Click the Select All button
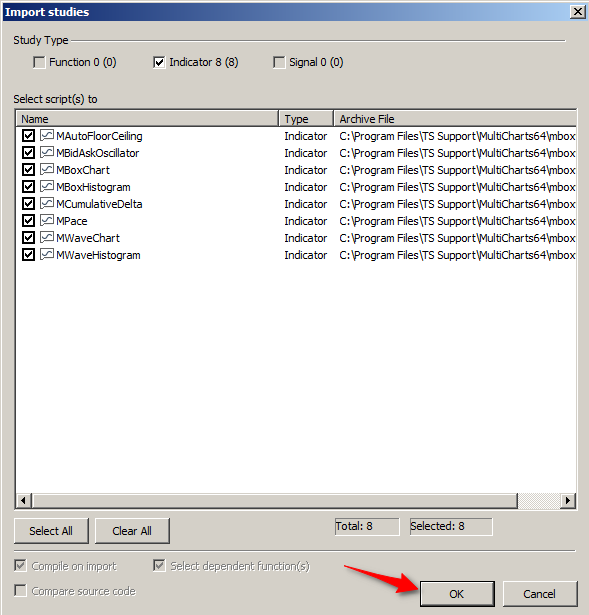The height and width of the screenshot is (615, 589). [x=51, y=531]
